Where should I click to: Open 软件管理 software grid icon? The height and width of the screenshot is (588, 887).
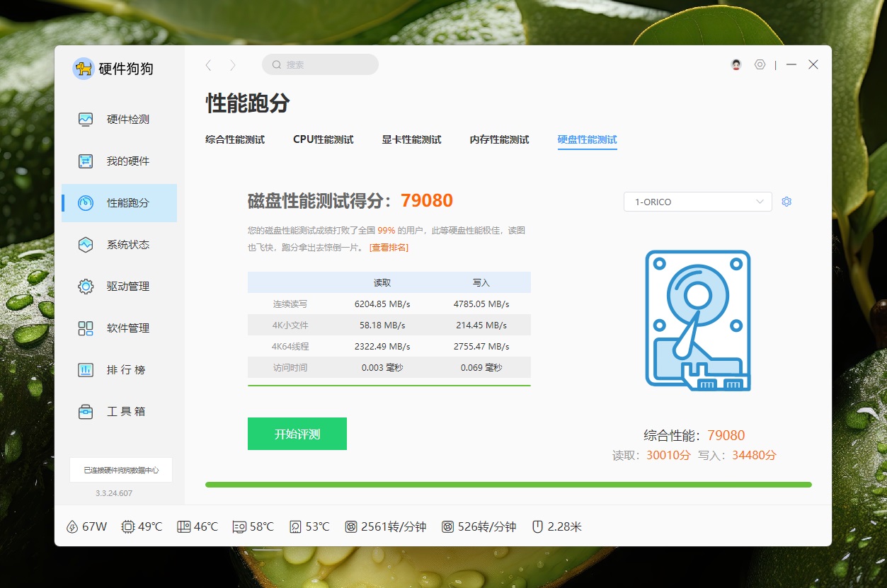pyautogui.click(x=86, y=328)
